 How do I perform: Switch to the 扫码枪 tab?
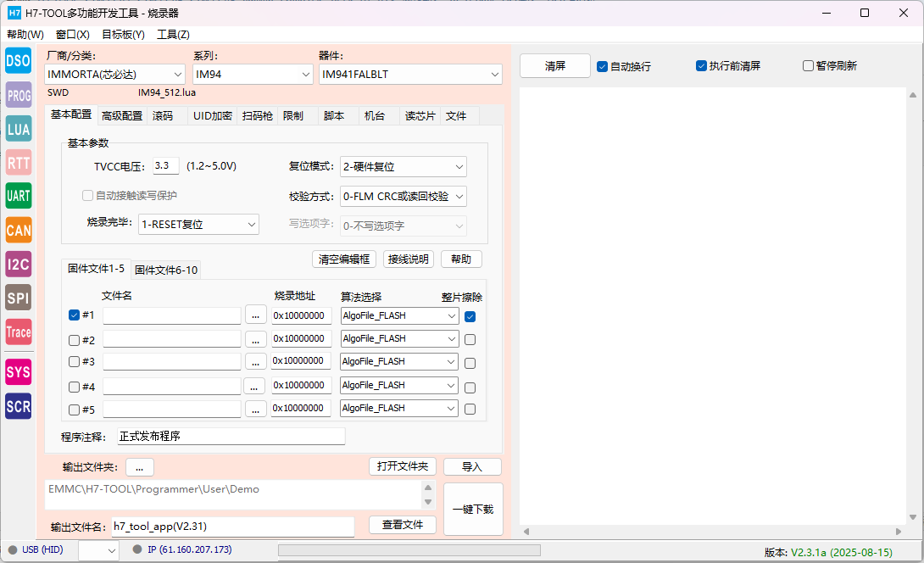tap(258, 116)
